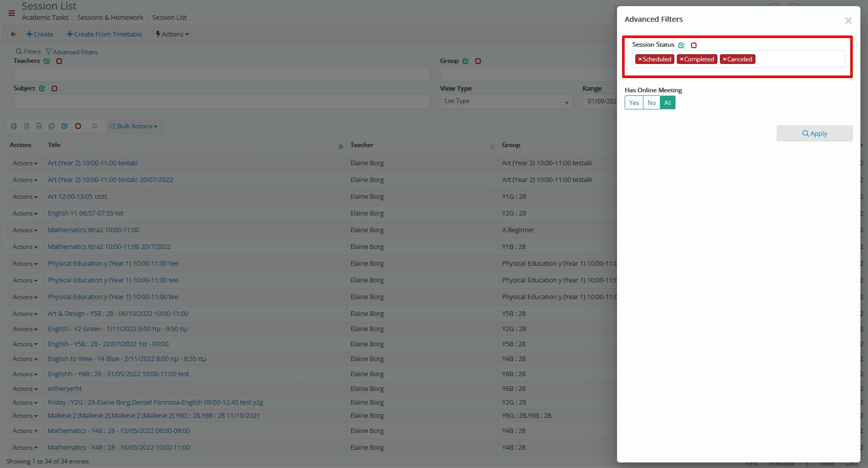The image size is (868, 468).
Task: Clear all Teachers red square icon
Action: tap(59, 61)
